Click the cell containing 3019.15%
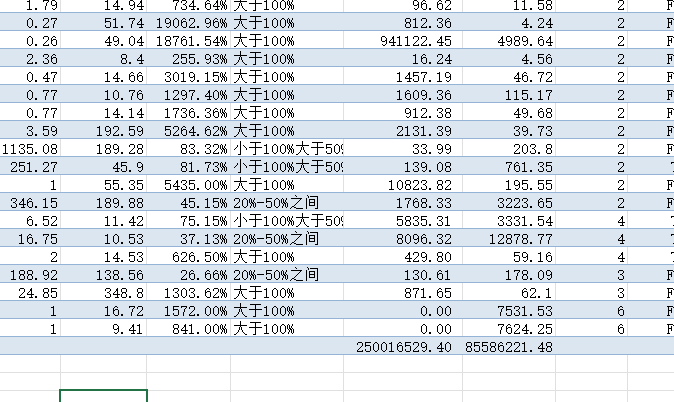The image size is (674, 402). tap(189, 77)
